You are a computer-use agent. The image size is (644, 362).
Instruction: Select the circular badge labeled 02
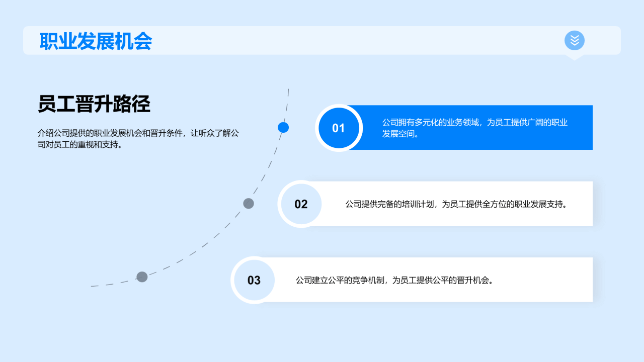[300, 204]
